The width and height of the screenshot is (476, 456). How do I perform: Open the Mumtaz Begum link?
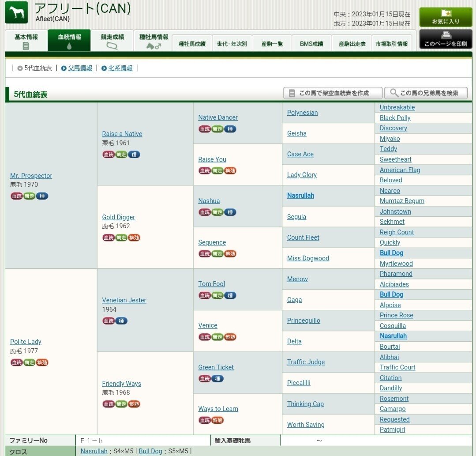click(402, 201)
